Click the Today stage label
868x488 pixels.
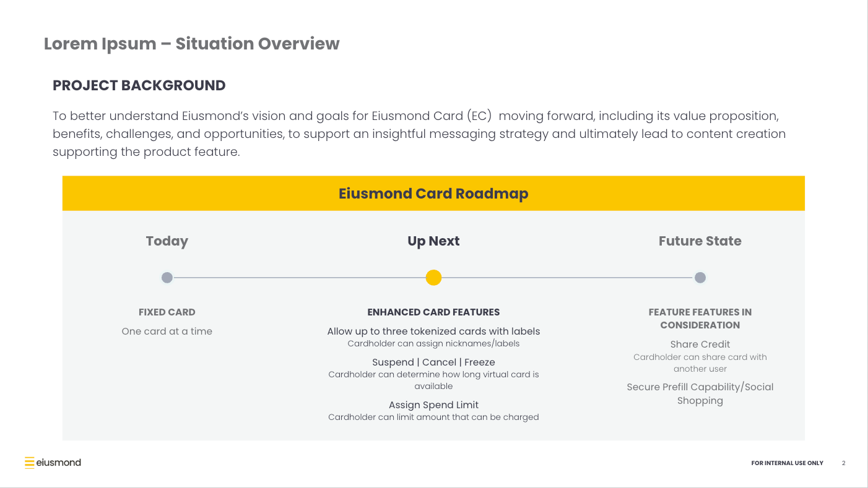(x=167, y=241)
